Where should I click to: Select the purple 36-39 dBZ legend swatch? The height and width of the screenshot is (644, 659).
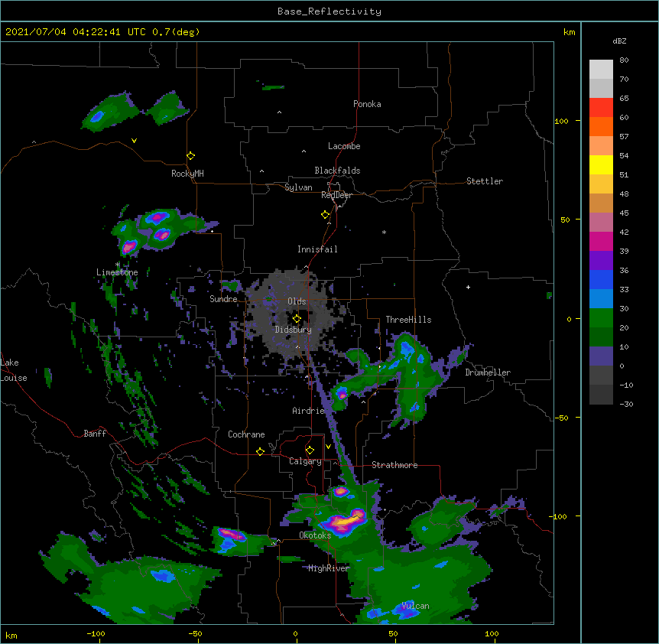pos(601,260)
